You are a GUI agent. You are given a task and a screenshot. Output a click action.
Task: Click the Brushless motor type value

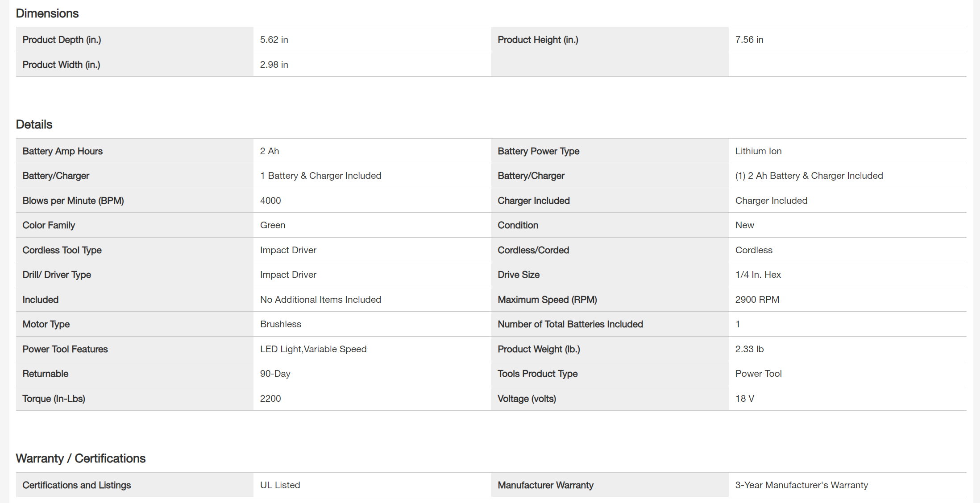(281, 324)
